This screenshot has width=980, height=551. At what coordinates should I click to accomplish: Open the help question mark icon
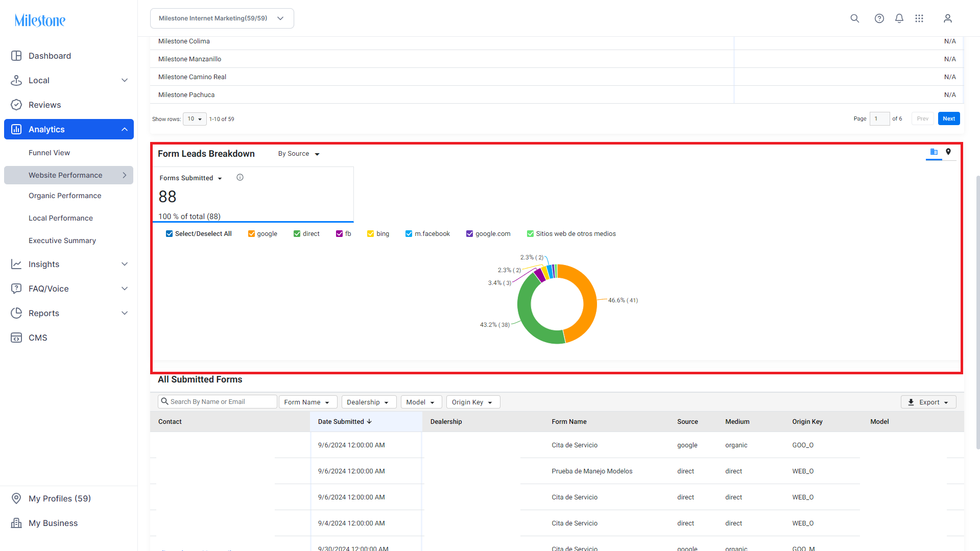coord(879,18)
